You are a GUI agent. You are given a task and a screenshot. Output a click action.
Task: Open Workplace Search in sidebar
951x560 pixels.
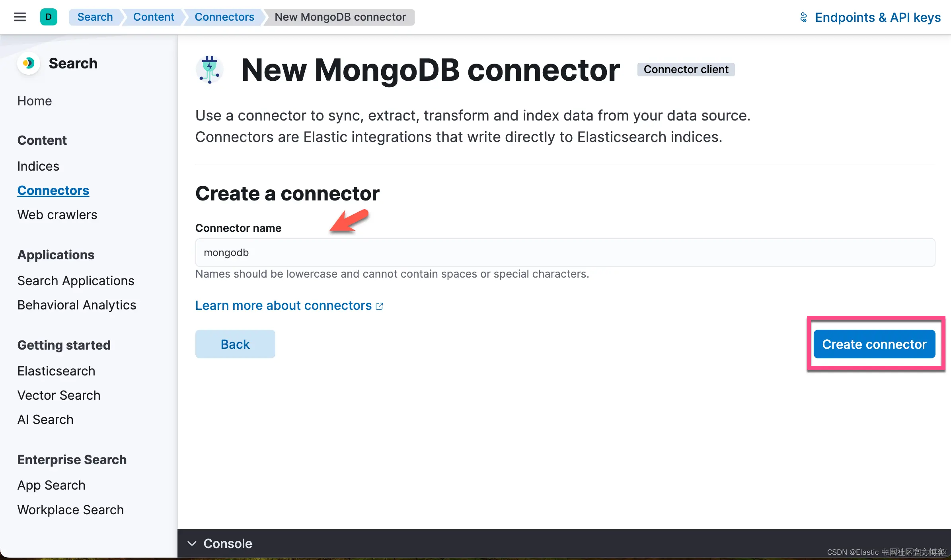click(x=70, y=510)
